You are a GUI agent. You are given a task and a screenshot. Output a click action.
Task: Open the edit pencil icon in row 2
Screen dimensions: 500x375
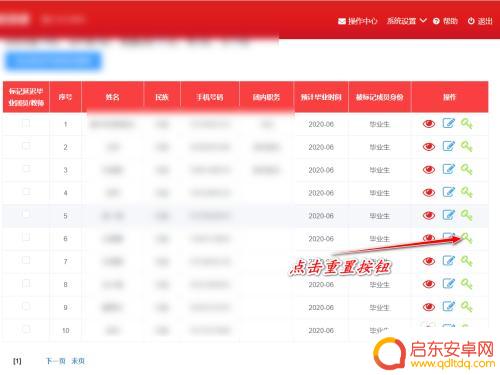(449, 146)
